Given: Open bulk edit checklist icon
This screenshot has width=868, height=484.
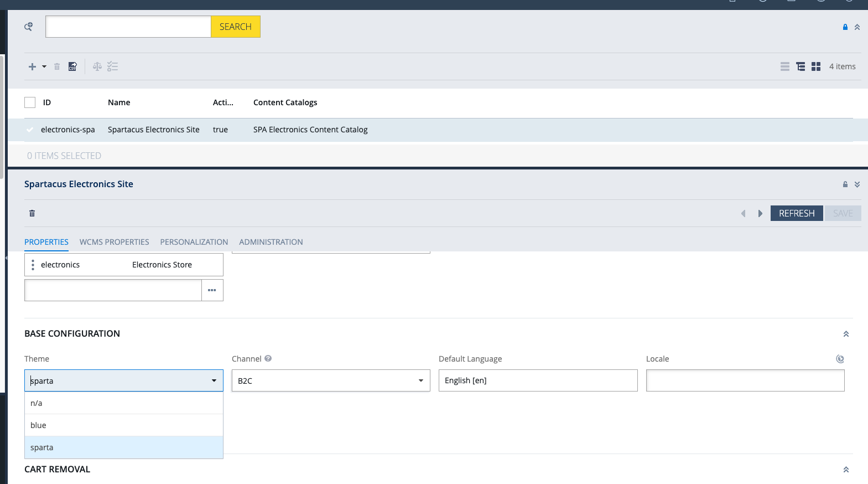Looking at the screenshot, I should [113, 66].
